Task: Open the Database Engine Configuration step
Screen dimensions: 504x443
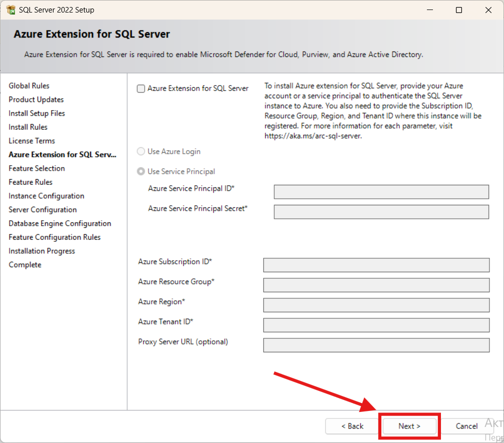Action: (x=60, y=224)
